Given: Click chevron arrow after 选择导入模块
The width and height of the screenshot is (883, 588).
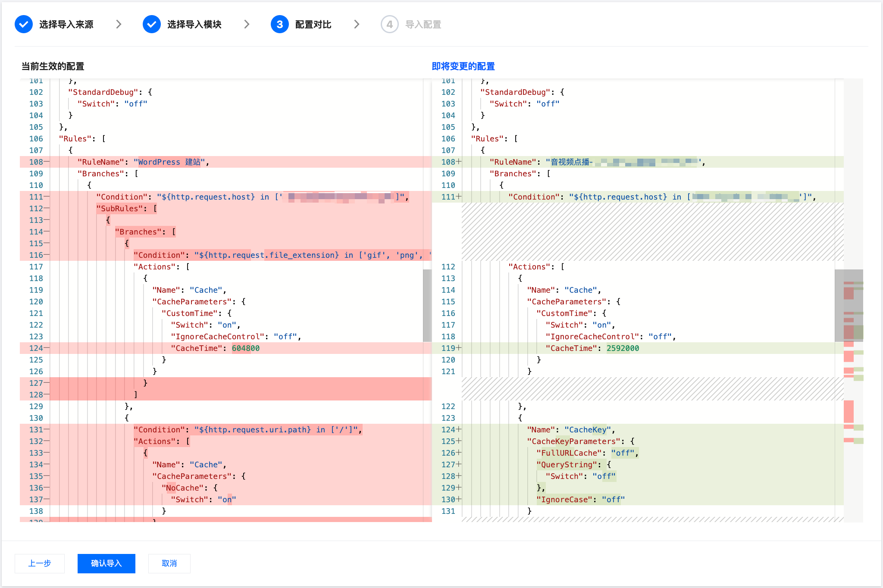Looking at the screenshot, I should tap(247, 25).
